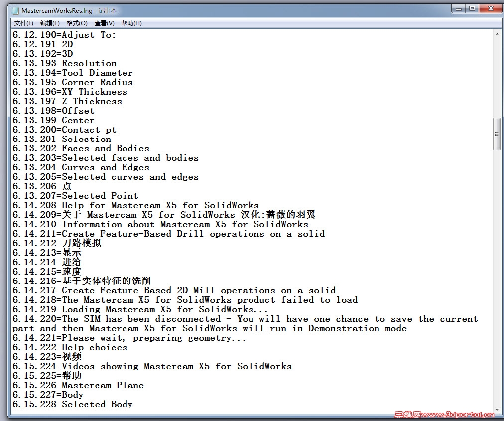504x421 pixels.
Task: Click the line 6.13.206=点
Action: 42,186
